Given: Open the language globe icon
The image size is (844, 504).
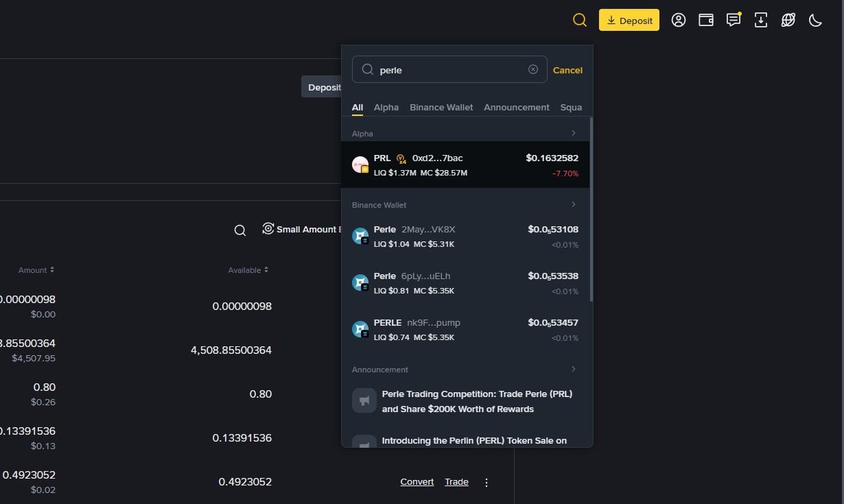Looking at the screenshot, I should pyautogui.click(x=788, y=20).
